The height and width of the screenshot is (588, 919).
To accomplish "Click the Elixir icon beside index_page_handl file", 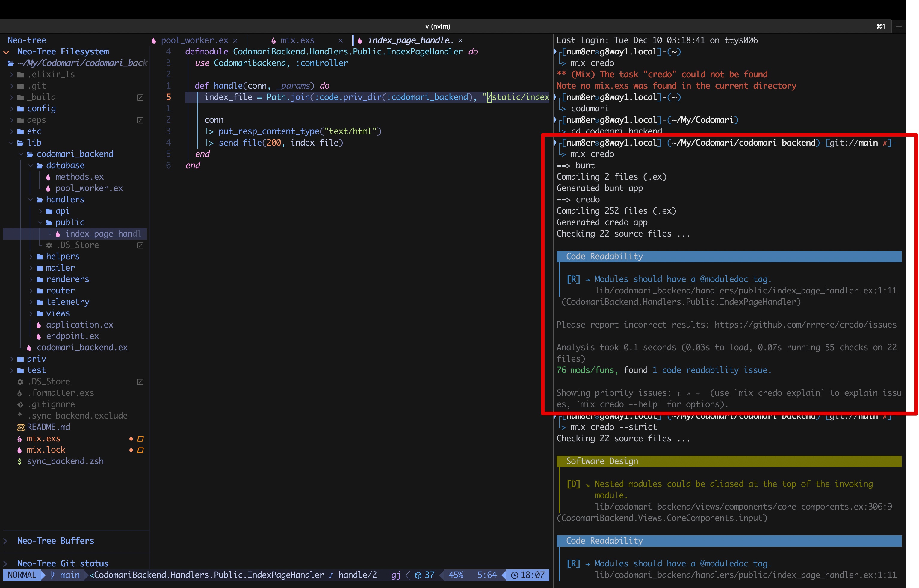I will click(x=58, y=234).
